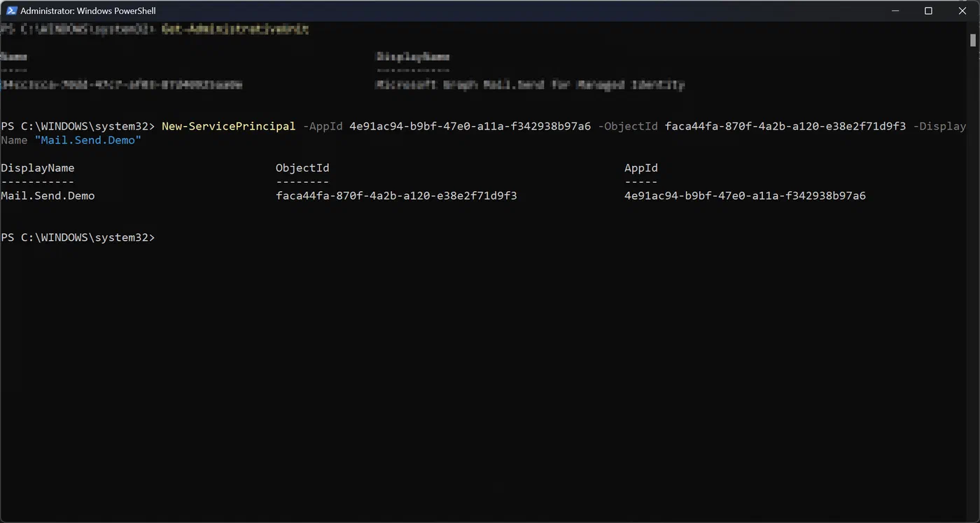The image size is (980, 523).
Task: Click the AppId GUID typed after -AppId
Action: [x=470, y=126]
